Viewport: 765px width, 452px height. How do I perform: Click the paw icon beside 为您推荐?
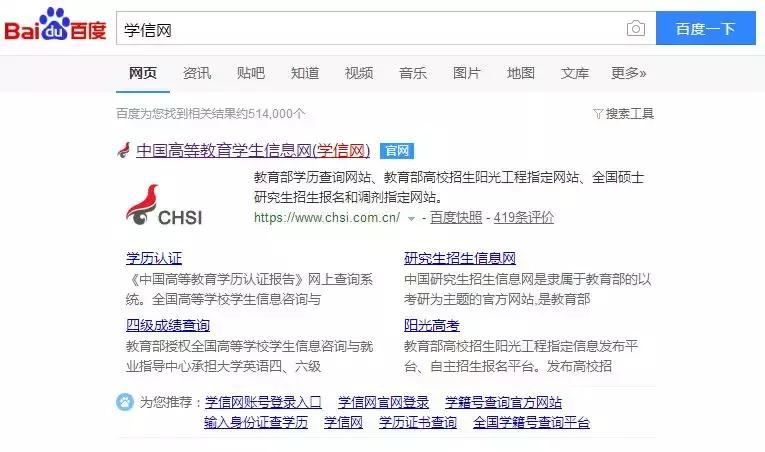pos(125,402)
